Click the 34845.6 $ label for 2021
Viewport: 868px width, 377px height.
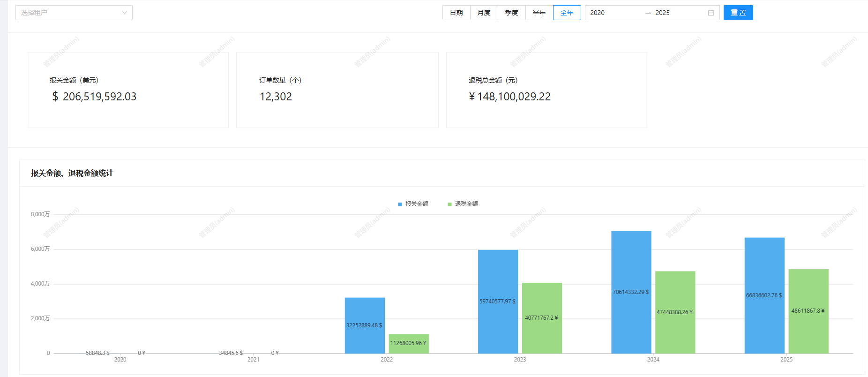point(231,353)
